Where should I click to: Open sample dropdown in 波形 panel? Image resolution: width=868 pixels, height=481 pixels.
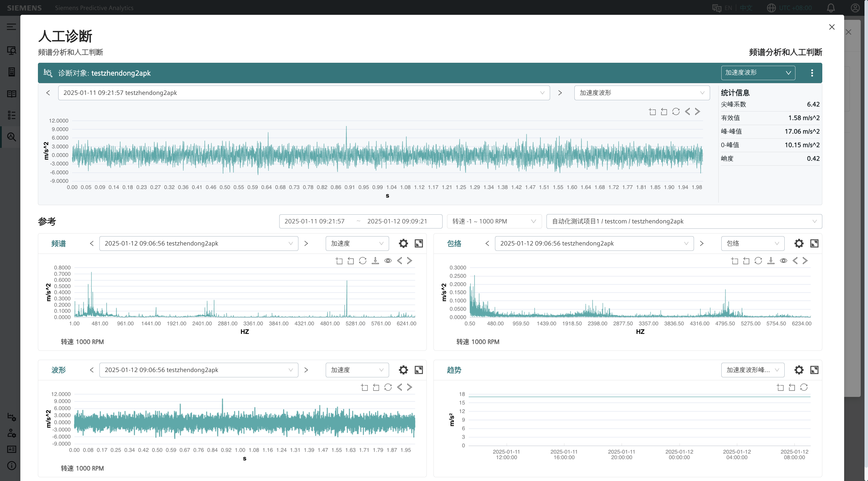(x=199, y=370)
